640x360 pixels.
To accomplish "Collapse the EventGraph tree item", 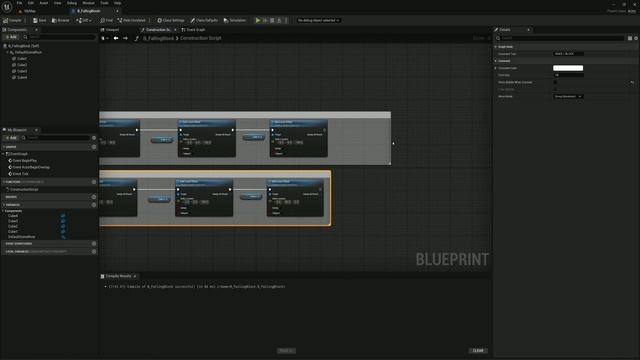I will (3, 154).
